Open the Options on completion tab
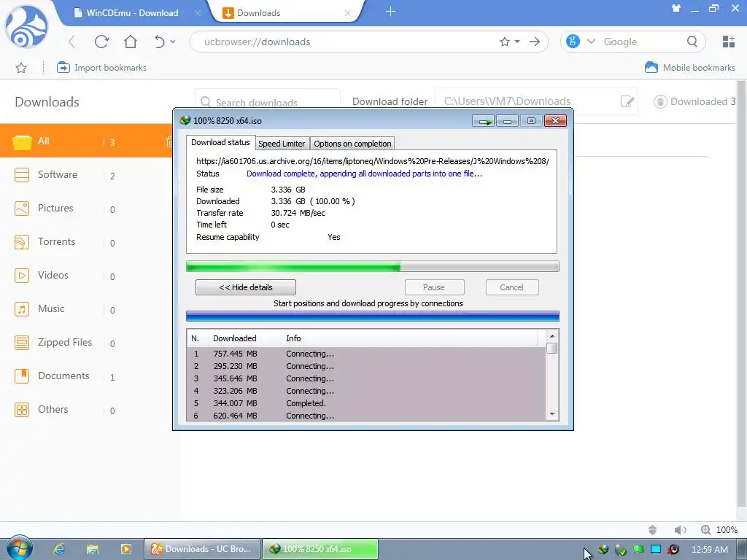747x560 pixels. pyautogui.click(x=352, y=144)
